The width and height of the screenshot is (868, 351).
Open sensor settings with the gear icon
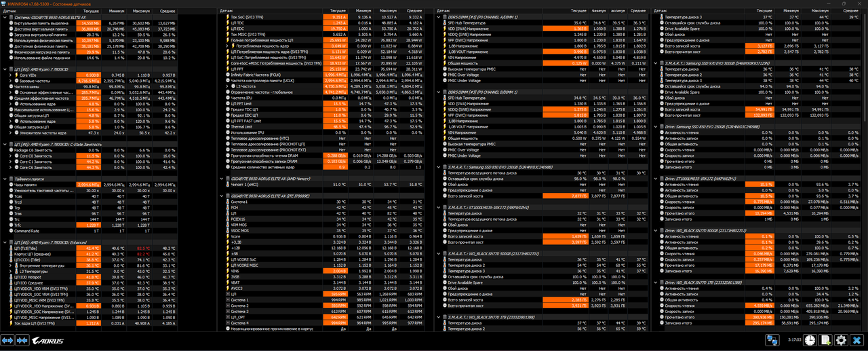pyautogui.click(x=842, y=340)
